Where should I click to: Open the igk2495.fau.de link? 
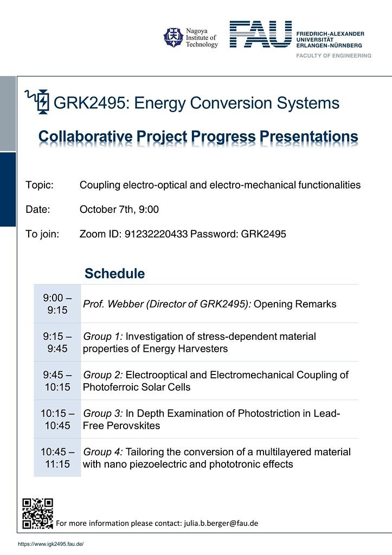pyautogui.click(x=50, y=543)
